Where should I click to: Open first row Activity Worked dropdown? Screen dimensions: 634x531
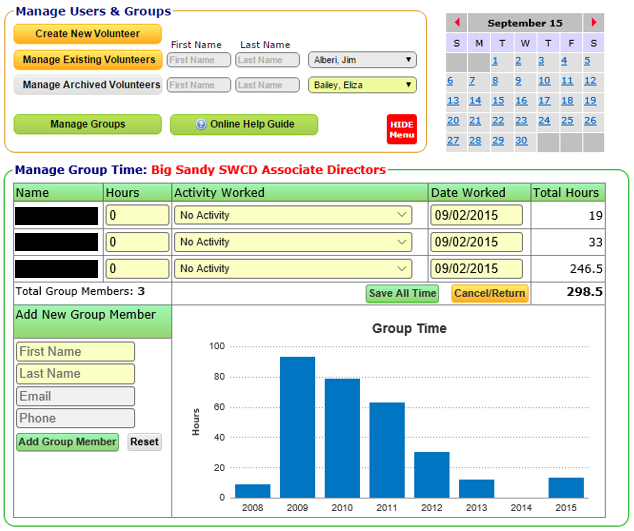292,215
